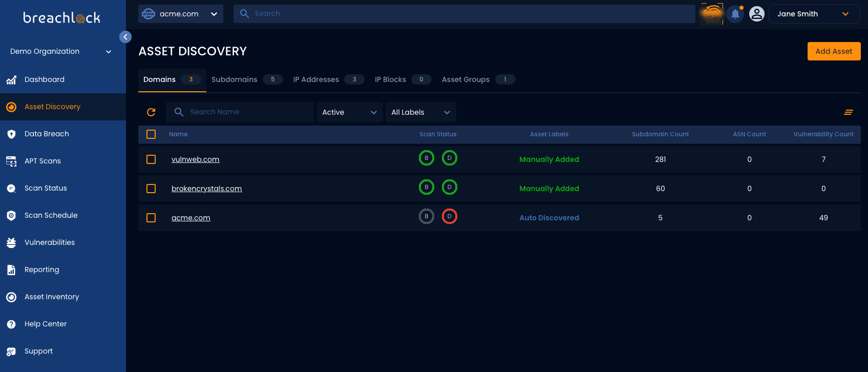This screenshot has height=372, width=868.
Task: Switch to the Domains tab
Action: point(172,79)
